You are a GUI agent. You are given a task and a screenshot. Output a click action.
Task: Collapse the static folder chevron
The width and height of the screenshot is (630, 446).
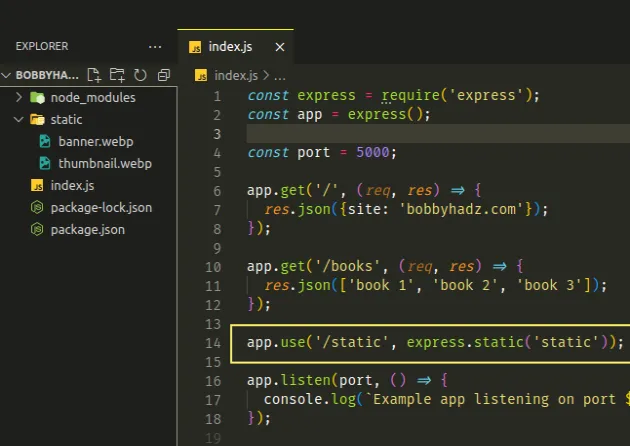pos(19,119)
